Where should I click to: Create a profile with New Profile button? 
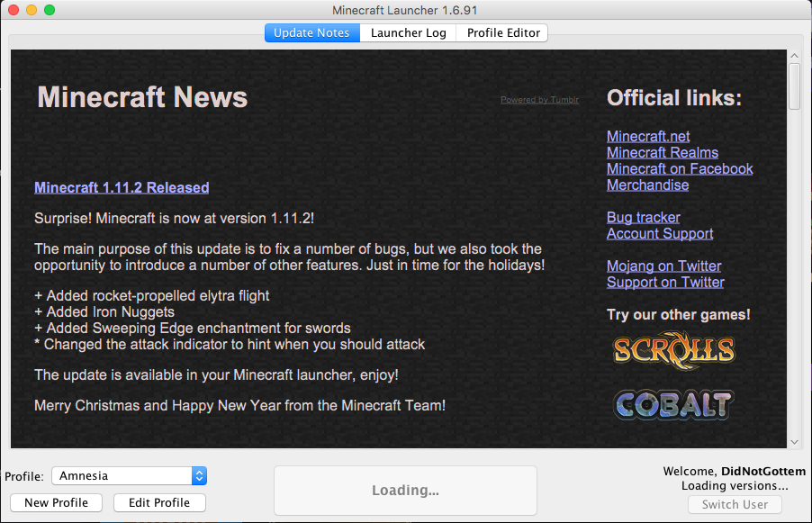coord(56,503)
